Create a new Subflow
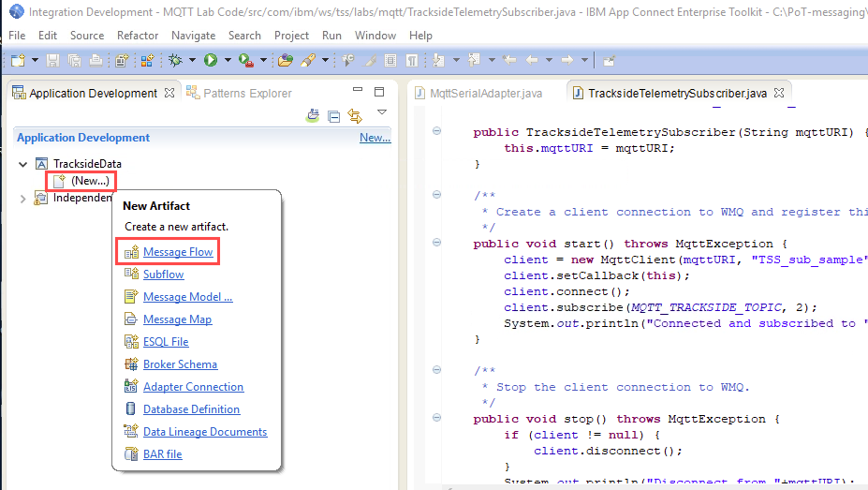The width and height of the screenshot is (868, 490). [163, 275]
